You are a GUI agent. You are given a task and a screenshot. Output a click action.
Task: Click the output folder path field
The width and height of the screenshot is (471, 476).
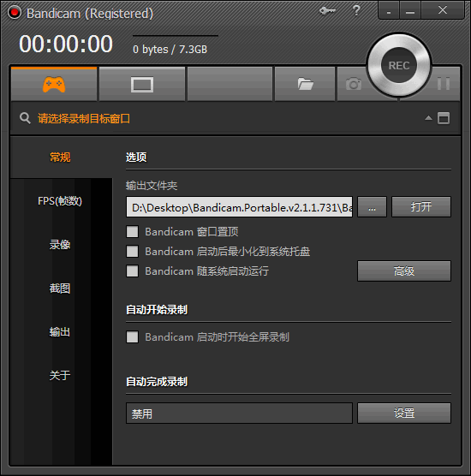(239, 207)
